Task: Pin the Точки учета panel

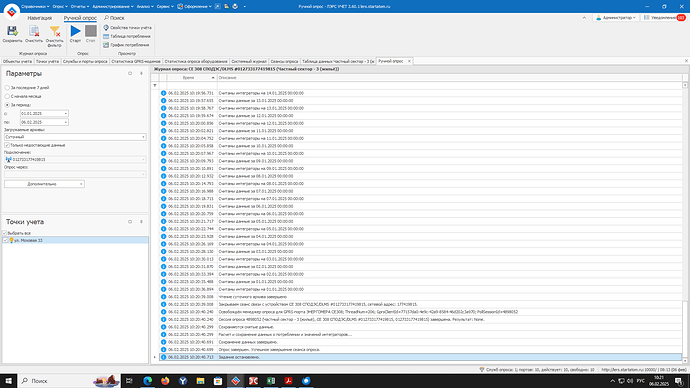Action: click(141, 222)
